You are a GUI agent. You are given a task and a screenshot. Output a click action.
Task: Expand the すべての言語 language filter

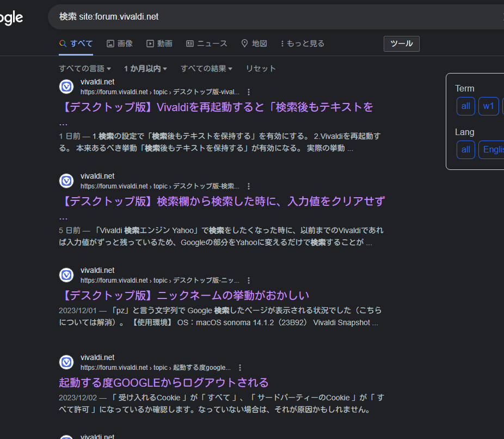click(85, 69)
